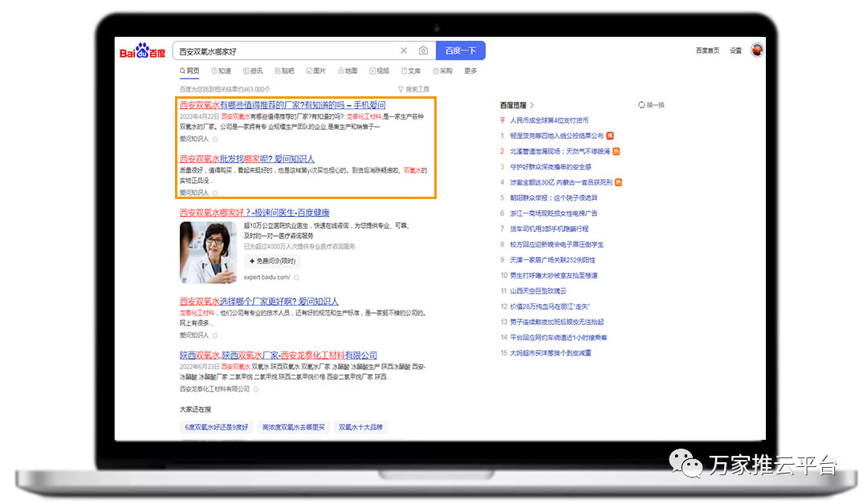Screen dimensions: 867x504
Task: Open image search via the camera icon
Action: tap(423, 51)
